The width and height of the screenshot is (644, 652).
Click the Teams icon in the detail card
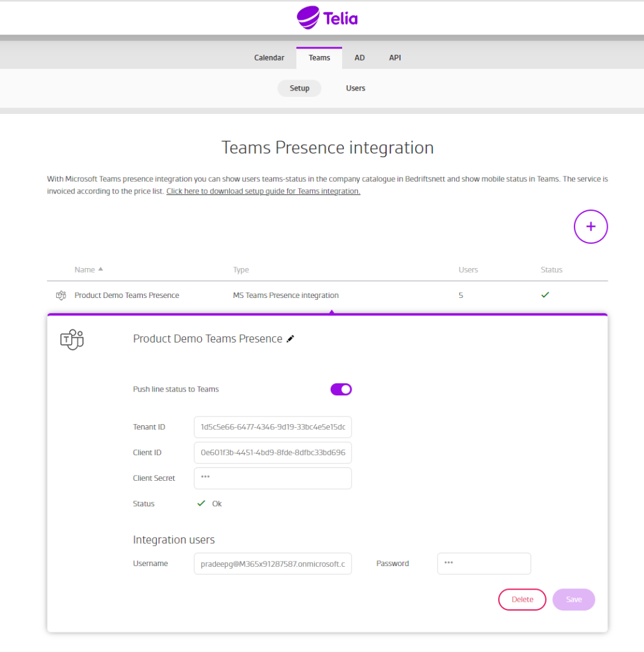[71, 339]
